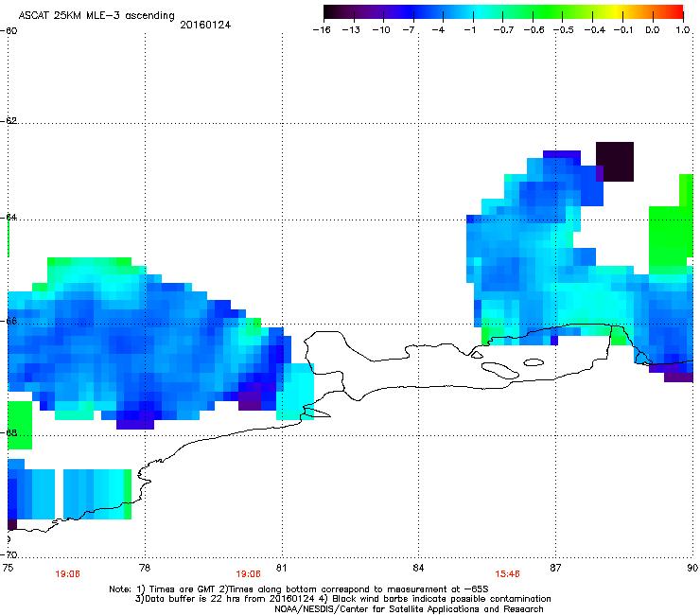Screen dimensions: 700x615
Task: Click the red end of the color scale
Action: click(x=676, y=12)
